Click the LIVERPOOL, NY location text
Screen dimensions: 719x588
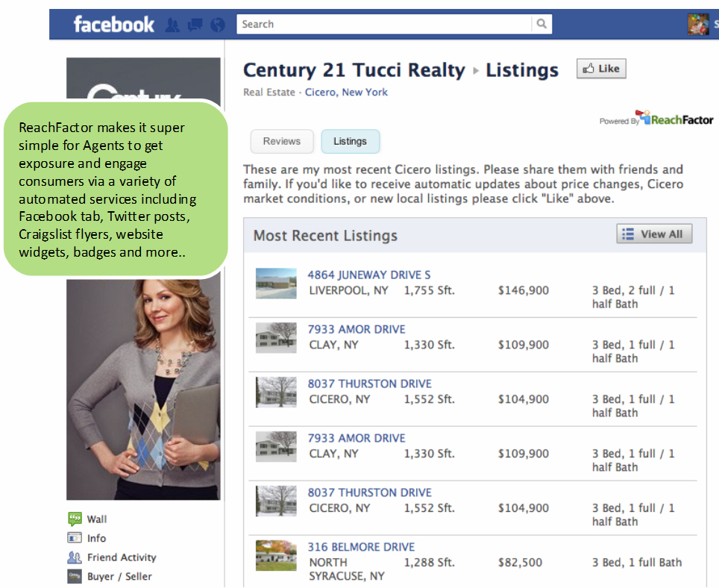[348, 290]
